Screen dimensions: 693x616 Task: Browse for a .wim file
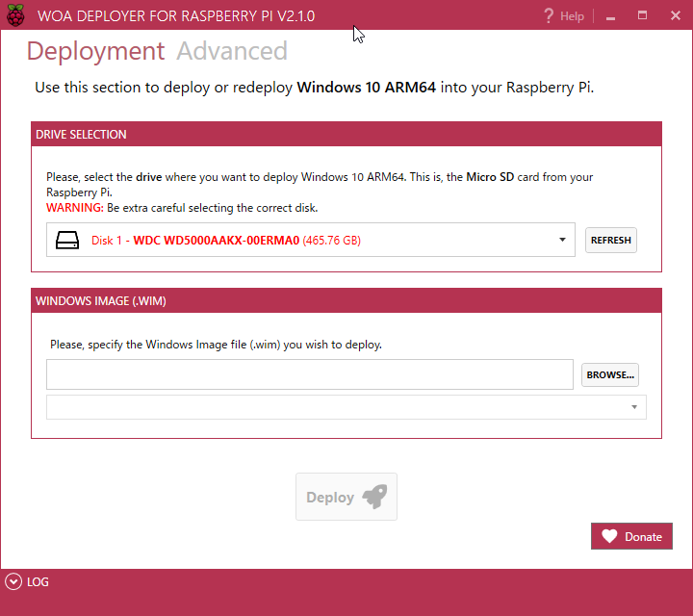(610, 374)
